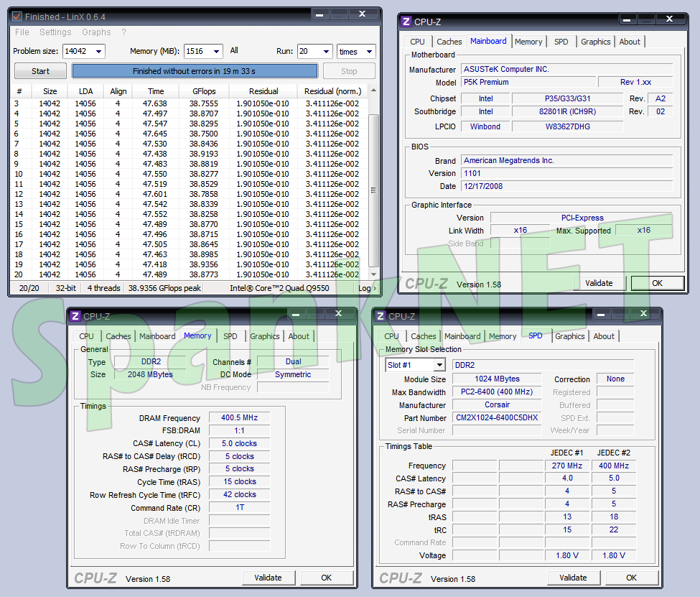Viewport: 700px width, 597px height.
Task: Switch to CPU tab in Memory window
Action: (86, 336)
